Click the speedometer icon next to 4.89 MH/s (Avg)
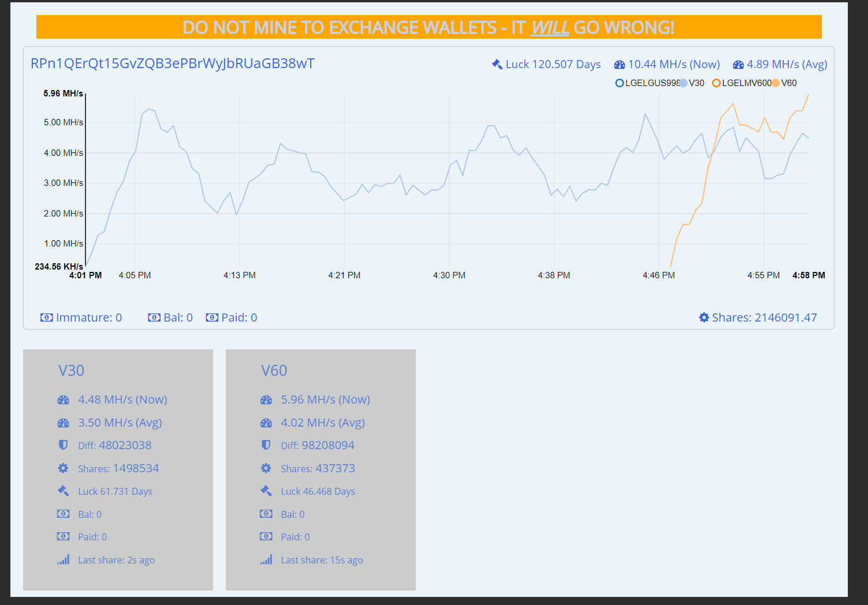This screenshot has width=868, height=605. (738, 65)
